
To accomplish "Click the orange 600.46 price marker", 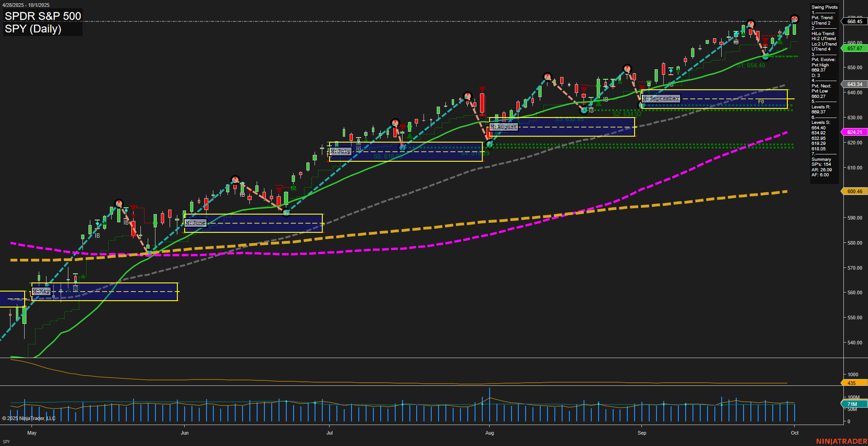I will coord(854,191).
